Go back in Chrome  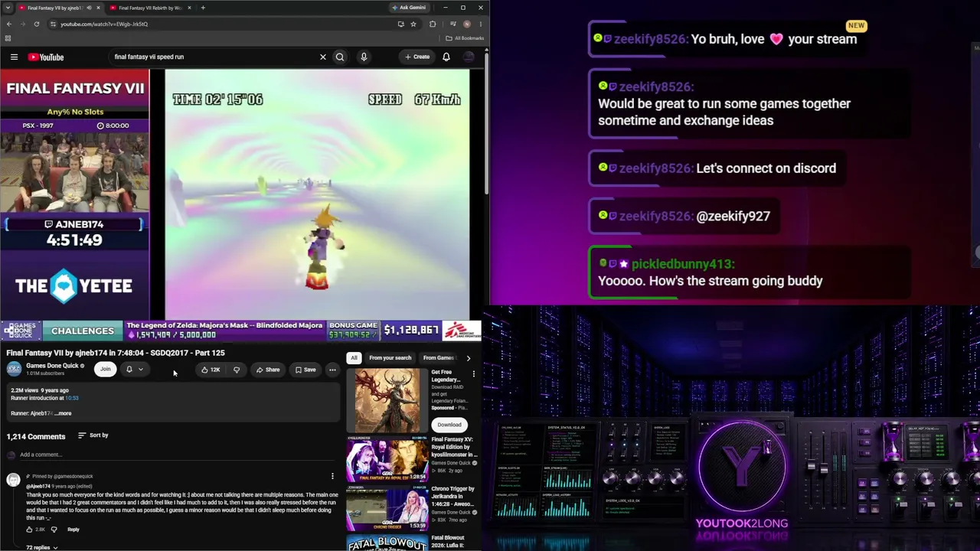click(9, 24)
